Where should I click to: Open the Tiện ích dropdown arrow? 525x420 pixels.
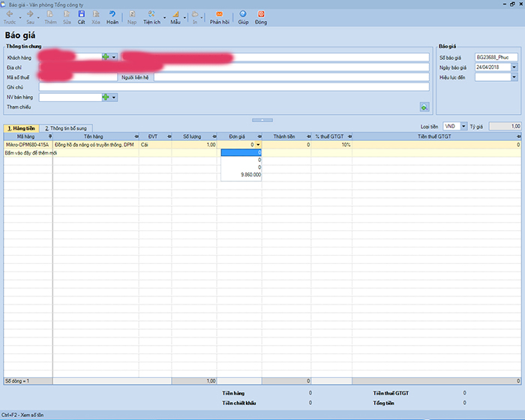click(164, 17)
